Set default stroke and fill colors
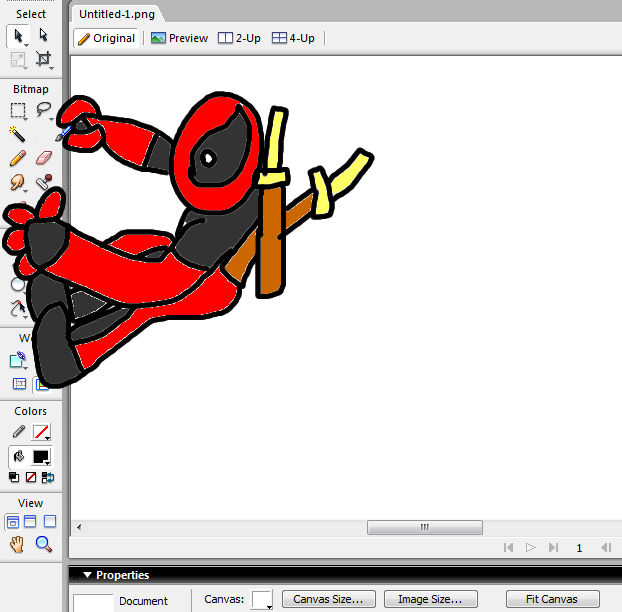Viewport: 622px width, 612px height. (x=14, y=477)
